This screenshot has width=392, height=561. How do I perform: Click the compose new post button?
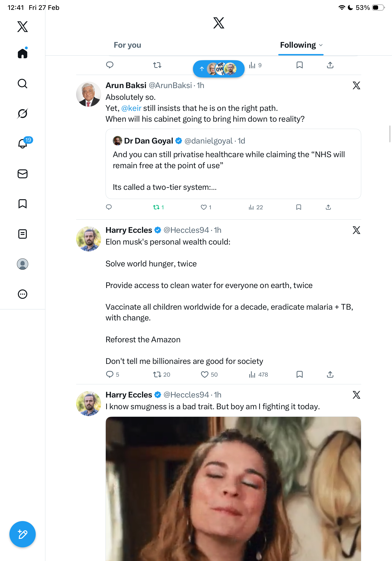click(x=23, y=534)
